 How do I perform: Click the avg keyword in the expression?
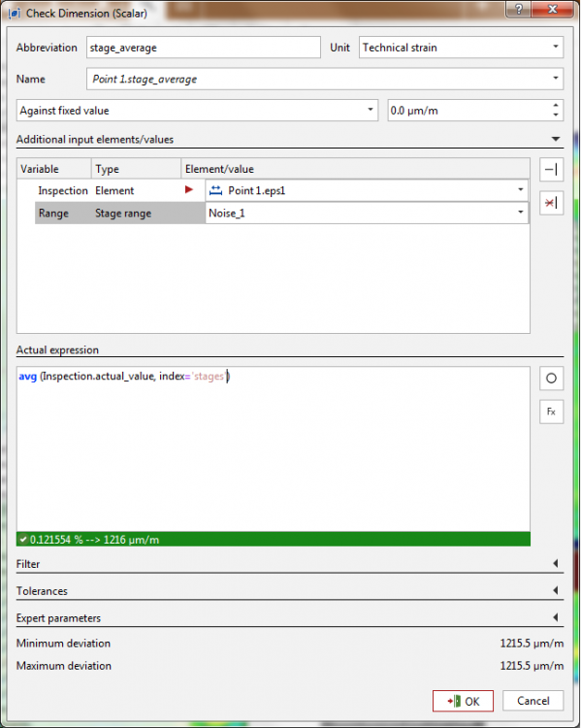(x=27, y=376)
